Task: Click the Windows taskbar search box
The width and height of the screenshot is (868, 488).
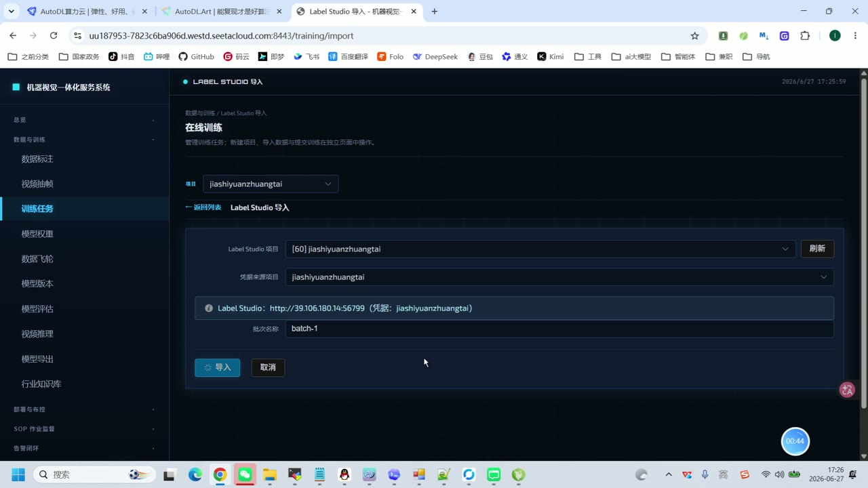Action: (x=93, y=474)
